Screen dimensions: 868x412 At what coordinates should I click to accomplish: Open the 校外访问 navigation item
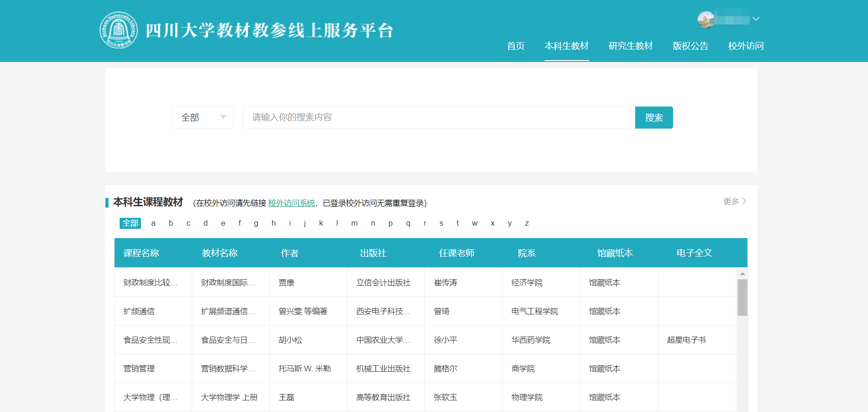pyautogui.click(x=746, y=46)
